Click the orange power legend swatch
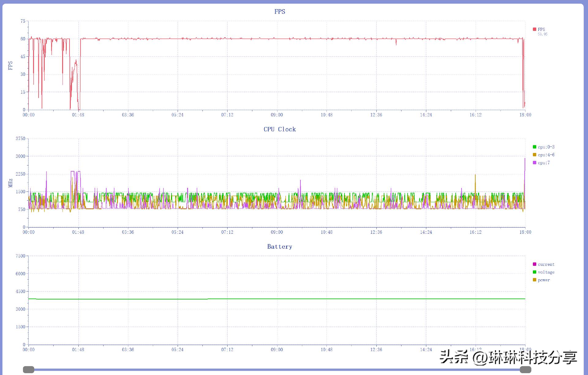Image resolution: width=588 pixels, height=375 pixels. click(534, 280)
